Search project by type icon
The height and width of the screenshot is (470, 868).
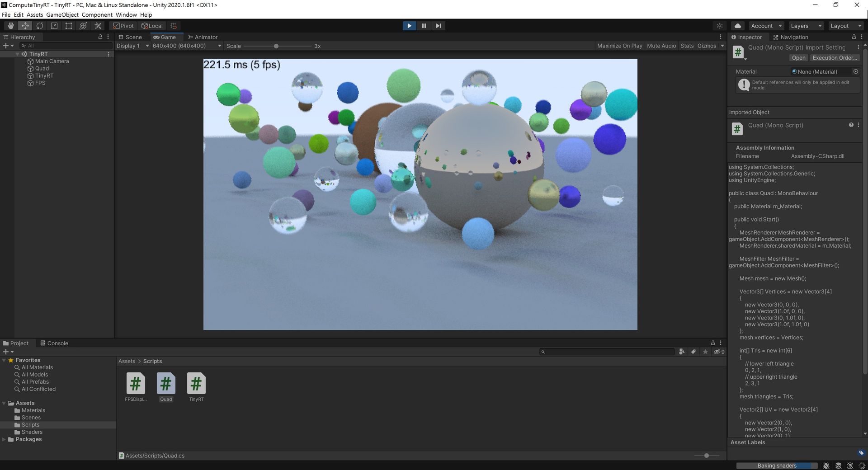(682, 352)
